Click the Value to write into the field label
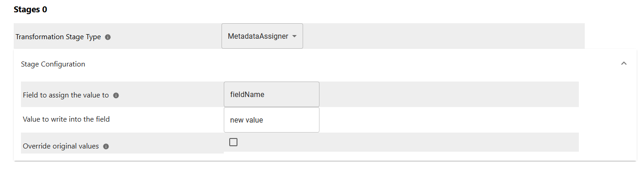Image resolution: width=644 pixels, height=169 pixels. pyautogui.click(x=66, y=119)
